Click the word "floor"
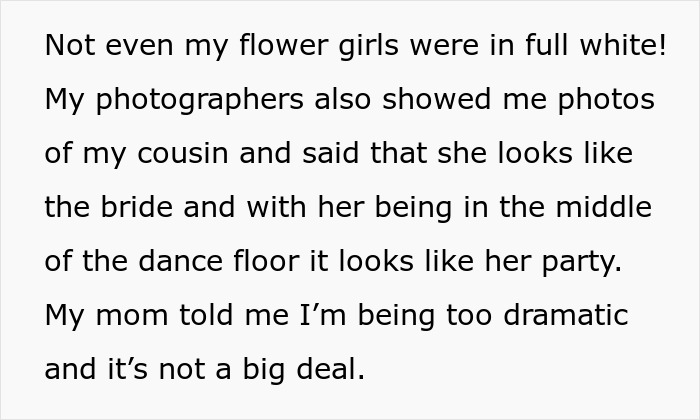The width and height of the screenshot is (700, 420). click(267, 263)
